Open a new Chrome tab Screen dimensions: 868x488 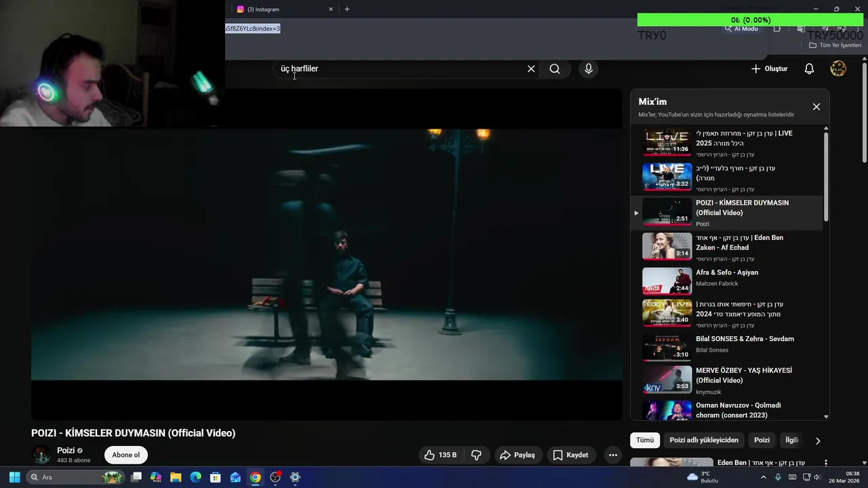(347, 9)
